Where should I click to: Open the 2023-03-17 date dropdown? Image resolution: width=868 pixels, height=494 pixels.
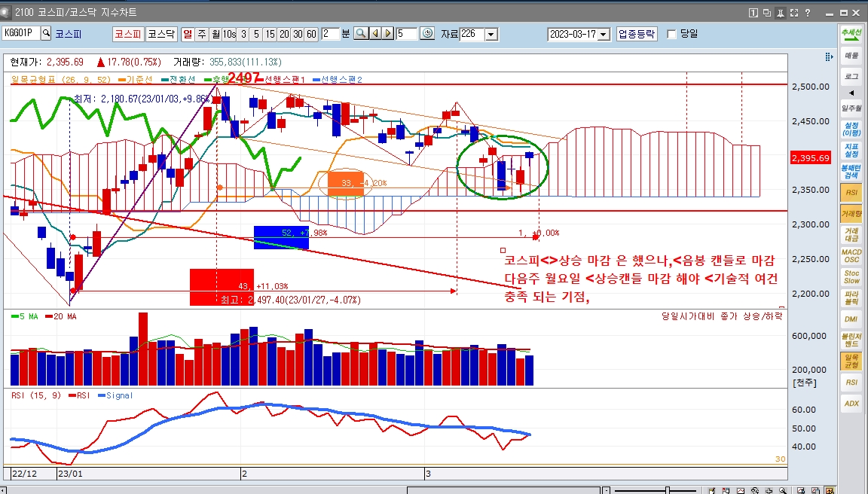click(x=604, y=35)
